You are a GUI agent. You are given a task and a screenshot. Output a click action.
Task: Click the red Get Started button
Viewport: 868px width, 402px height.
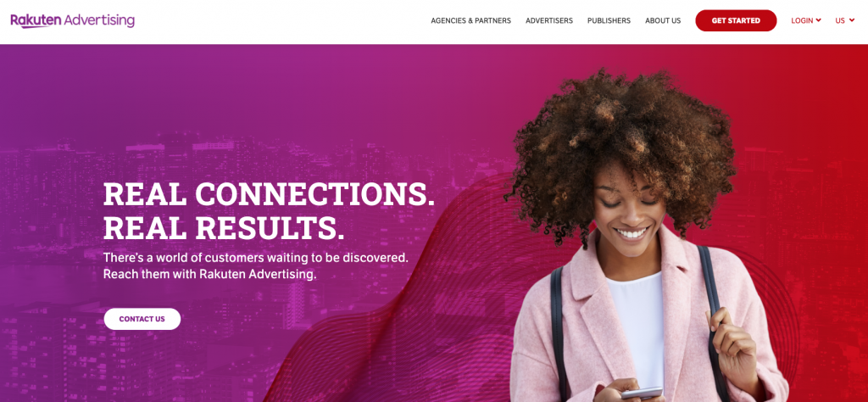pyautogui.click(x=736, y=20)
